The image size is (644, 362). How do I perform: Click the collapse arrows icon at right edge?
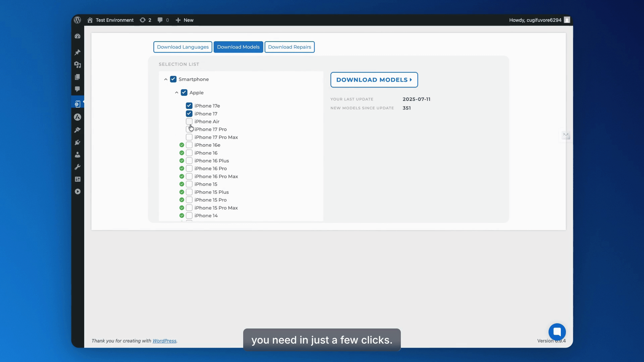[566, 135]
